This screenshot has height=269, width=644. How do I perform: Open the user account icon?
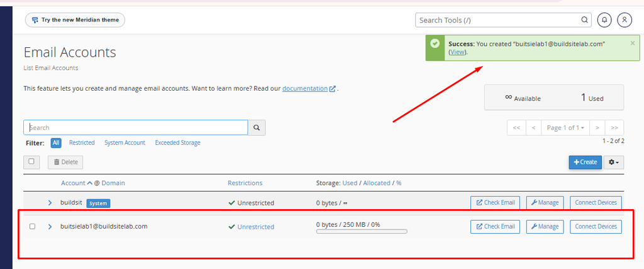coord(625,20)
